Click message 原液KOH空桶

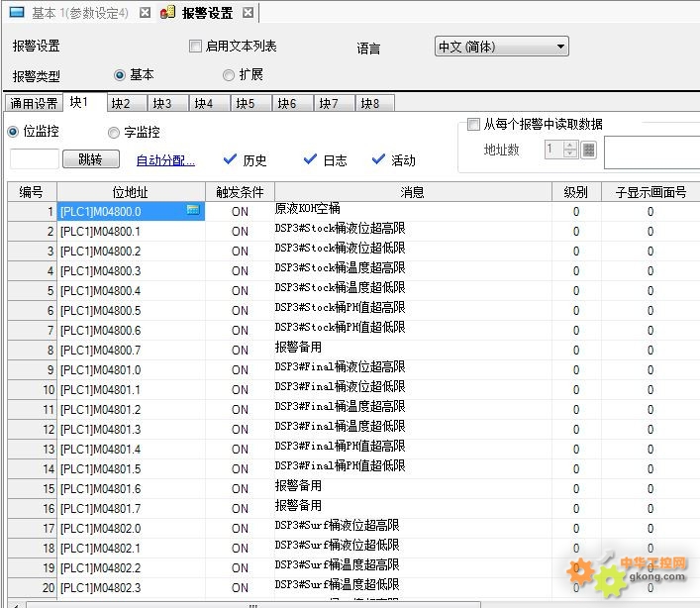(308, 209)
